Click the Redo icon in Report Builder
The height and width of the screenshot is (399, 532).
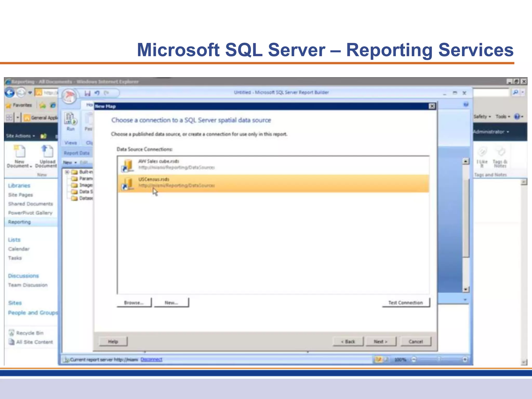(106, 93)
